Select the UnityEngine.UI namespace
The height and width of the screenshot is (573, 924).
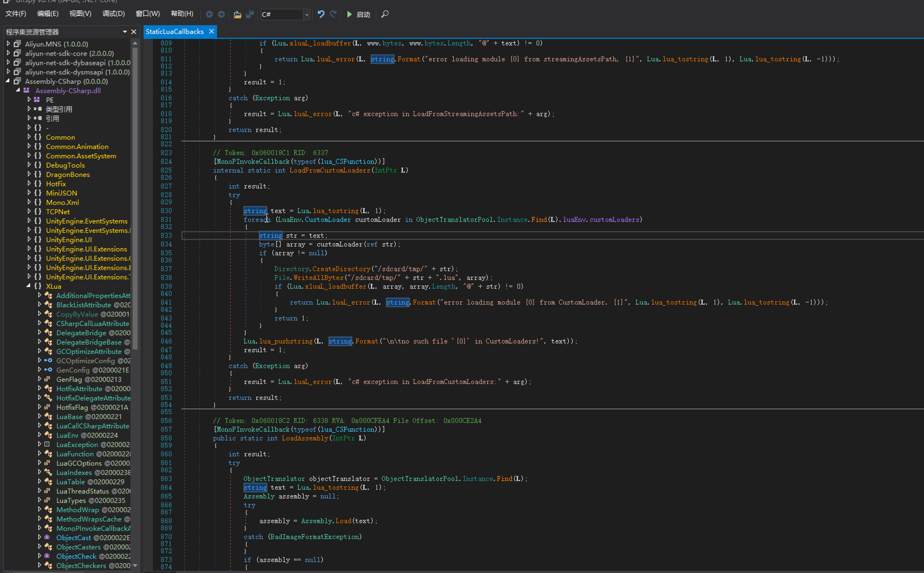click(x=69, y=239)
